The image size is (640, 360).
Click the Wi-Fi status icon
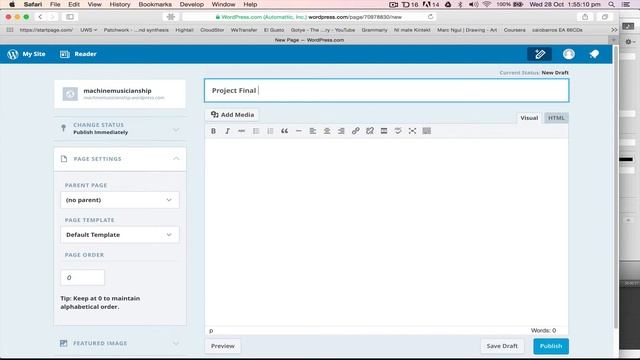point(487,4)
